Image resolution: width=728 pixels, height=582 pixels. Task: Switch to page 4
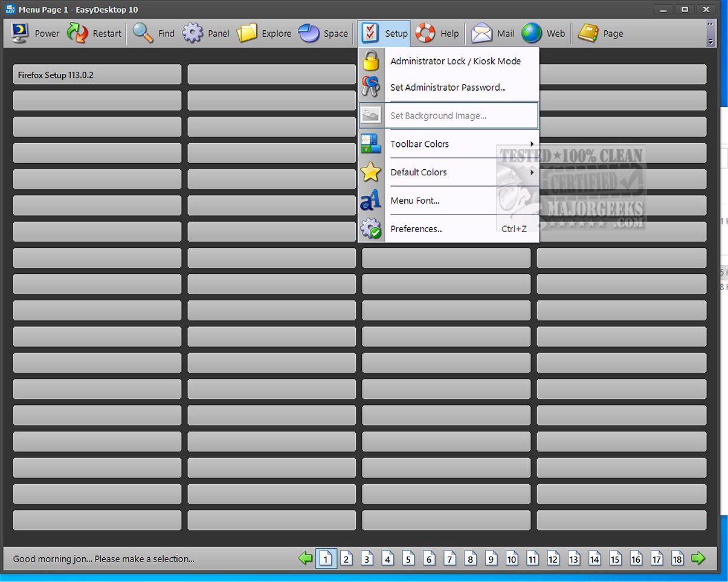pos(388,559)
